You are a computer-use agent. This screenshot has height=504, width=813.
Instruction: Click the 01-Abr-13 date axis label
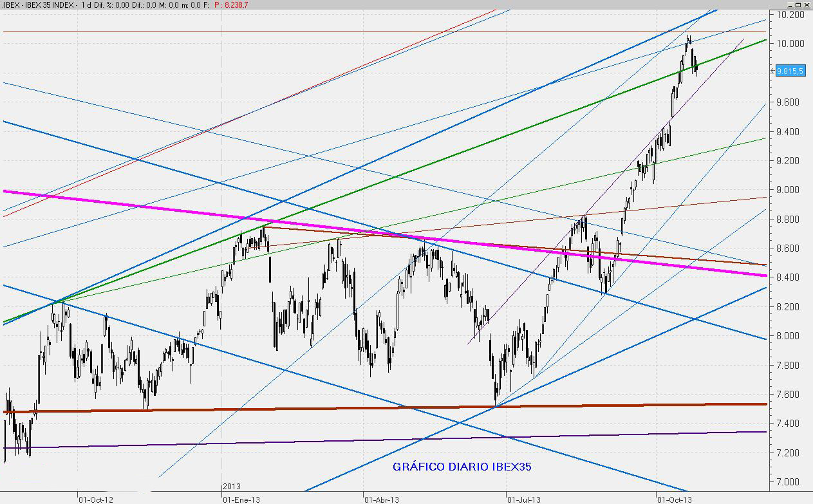(382, 499)
